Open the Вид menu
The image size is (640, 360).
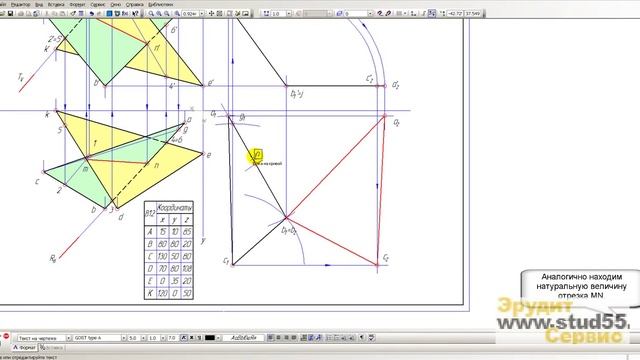pos(39,4)
